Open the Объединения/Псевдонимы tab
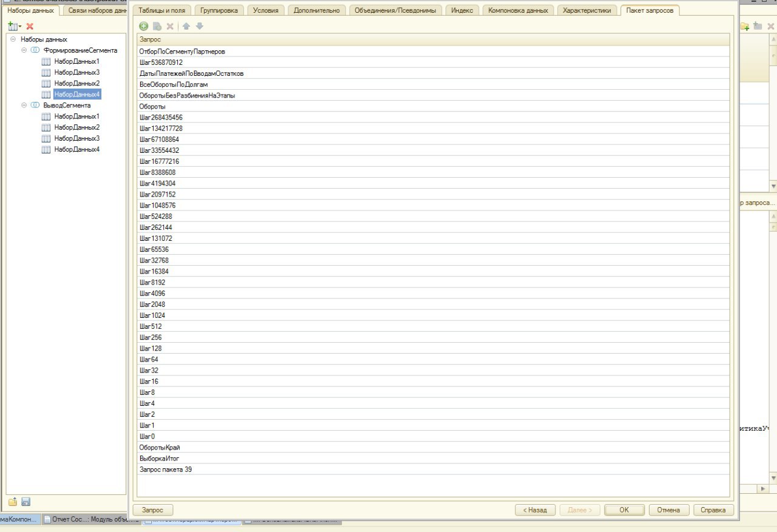Viewport: 777px width, 532px height. coord(396,10)
